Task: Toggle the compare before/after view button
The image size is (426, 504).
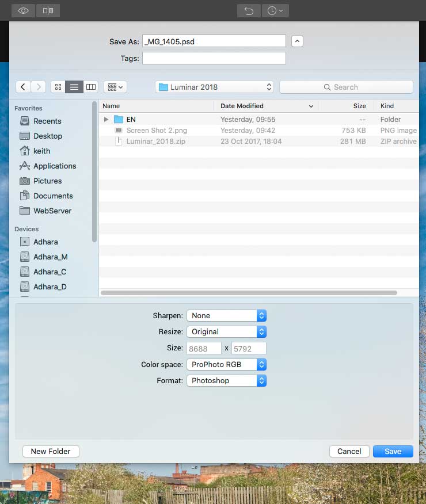Action: pos(48,10)
